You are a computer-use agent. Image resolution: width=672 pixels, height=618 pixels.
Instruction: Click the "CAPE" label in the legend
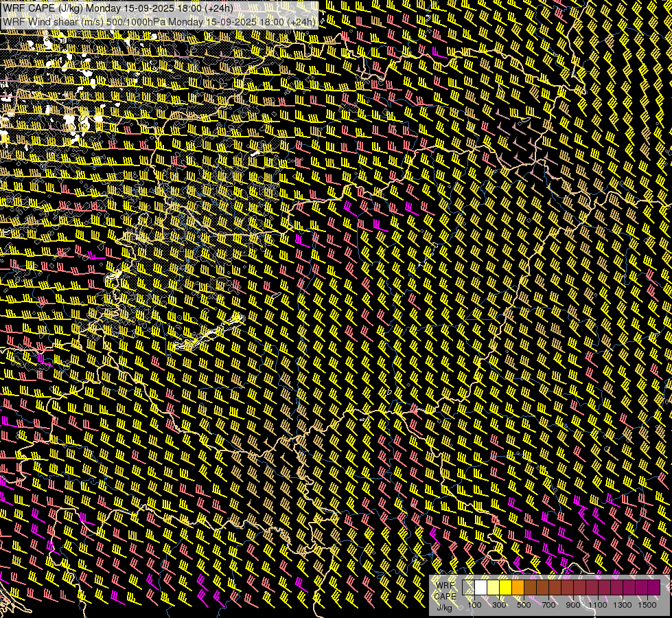pos(445,596)
